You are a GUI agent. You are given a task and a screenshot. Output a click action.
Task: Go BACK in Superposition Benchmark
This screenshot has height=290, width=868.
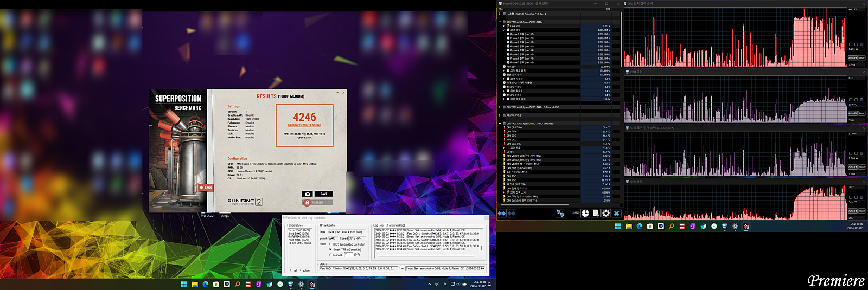tap(206, 188)
